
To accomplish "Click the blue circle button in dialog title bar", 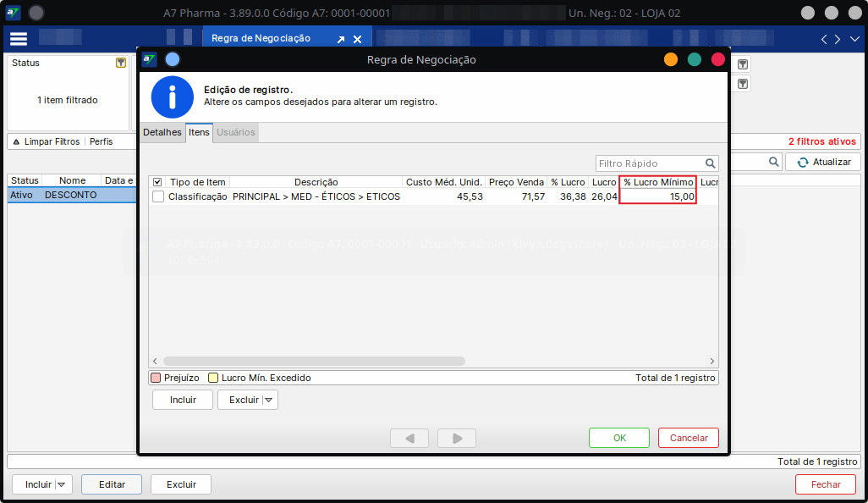I will [x=173, y=59].
